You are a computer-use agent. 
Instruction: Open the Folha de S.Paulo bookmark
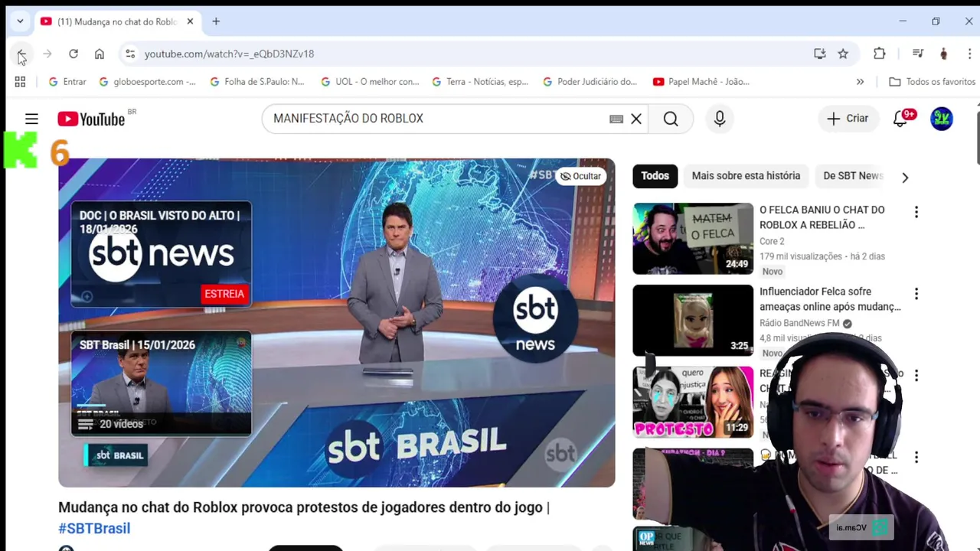click(257, 82)
